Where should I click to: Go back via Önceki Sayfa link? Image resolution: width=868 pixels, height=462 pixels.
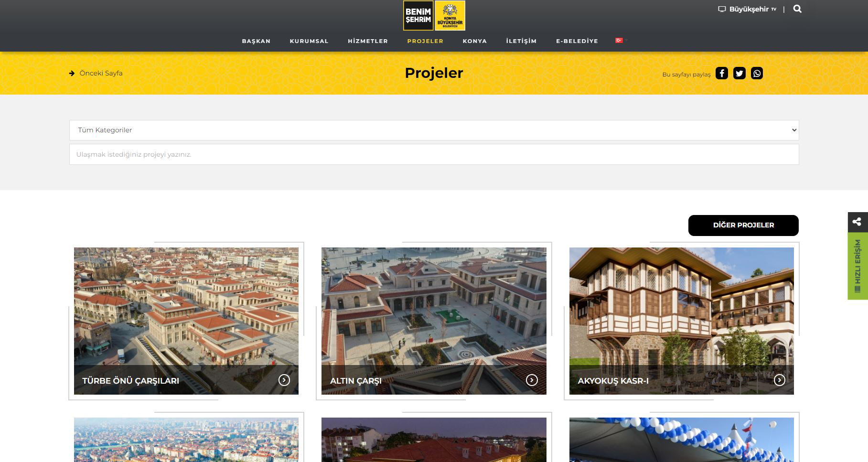[x=101, y=73]
